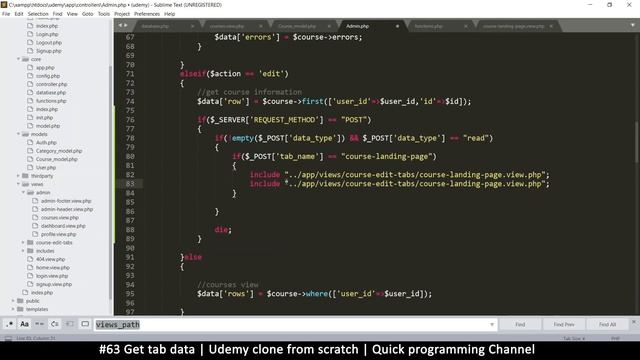This screenshot has height=360, width=640.
Task: Close the Course_model.php tab
Action: (x=329, y=26)
